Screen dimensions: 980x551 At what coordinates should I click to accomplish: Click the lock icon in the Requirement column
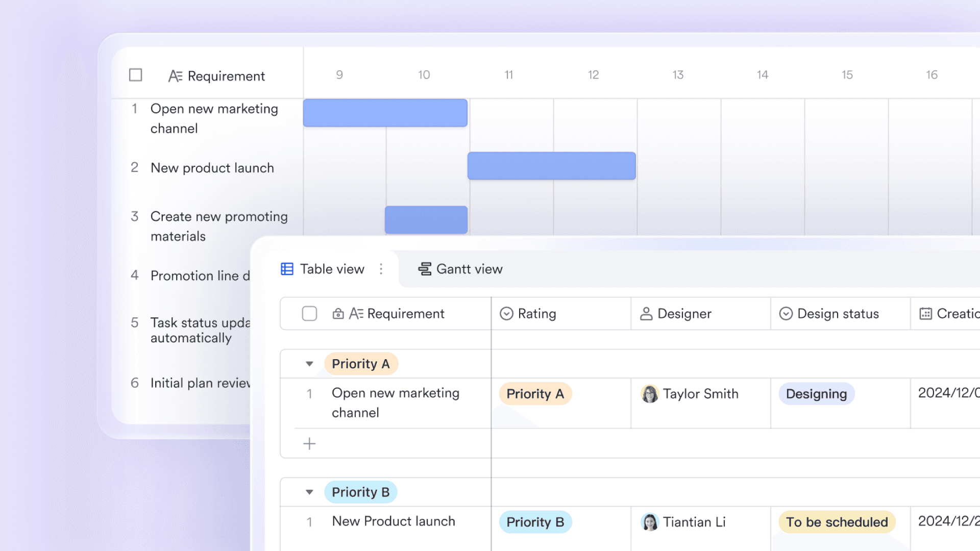(338, 314)
